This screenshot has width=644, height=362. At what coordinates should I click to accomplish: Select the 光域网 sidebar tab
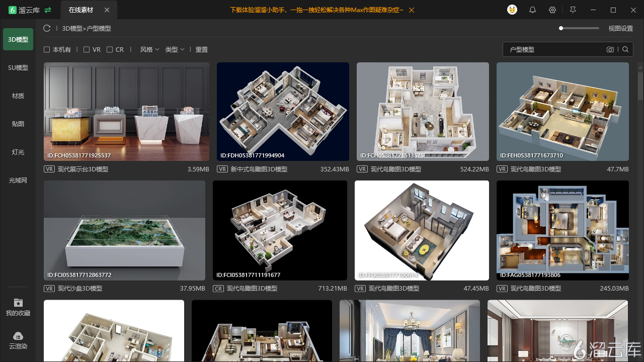18,180
